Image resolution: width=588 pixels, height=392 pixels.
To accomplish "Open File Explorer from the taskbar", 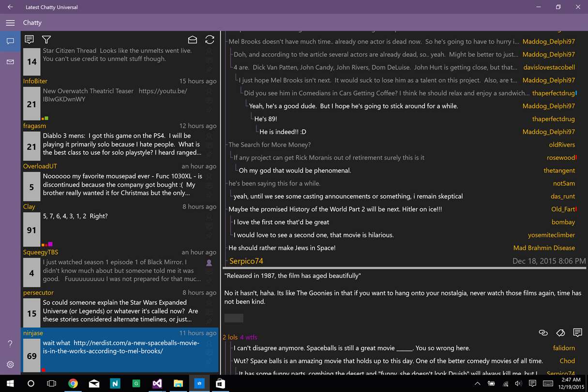I will [x=178, y=383].
